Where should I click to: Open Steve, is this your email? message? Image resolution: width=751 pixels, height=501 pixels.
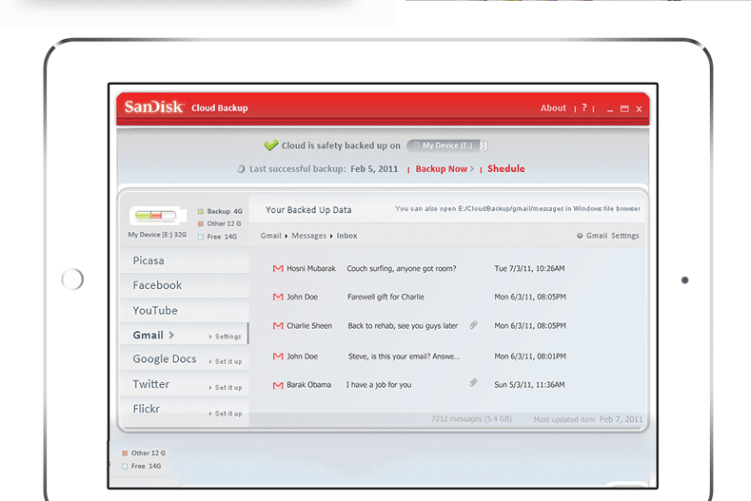click(x=404, y=356)
